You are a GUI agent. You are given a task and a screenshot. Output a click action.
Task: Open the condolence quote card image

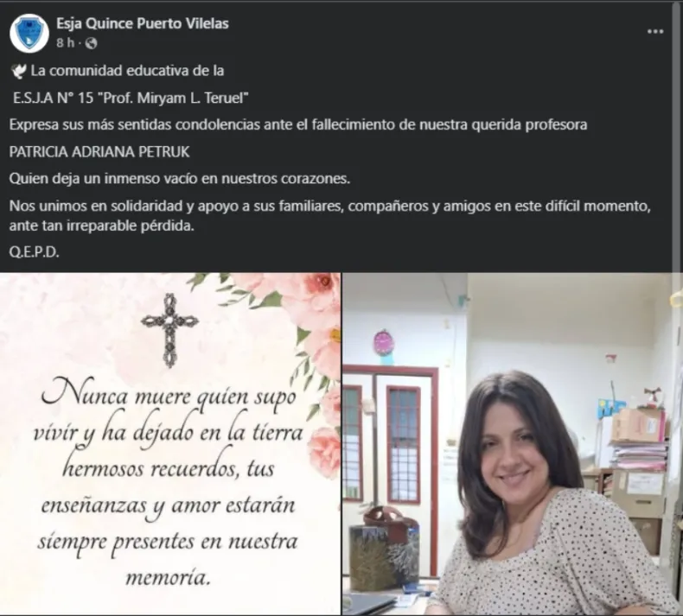tap(170, 443)
